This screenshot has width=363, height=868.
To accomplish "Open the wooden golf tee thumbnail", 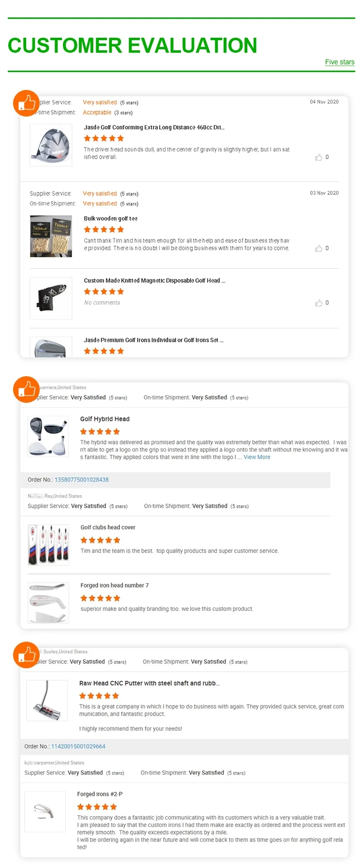I will [x=51, y=236].
